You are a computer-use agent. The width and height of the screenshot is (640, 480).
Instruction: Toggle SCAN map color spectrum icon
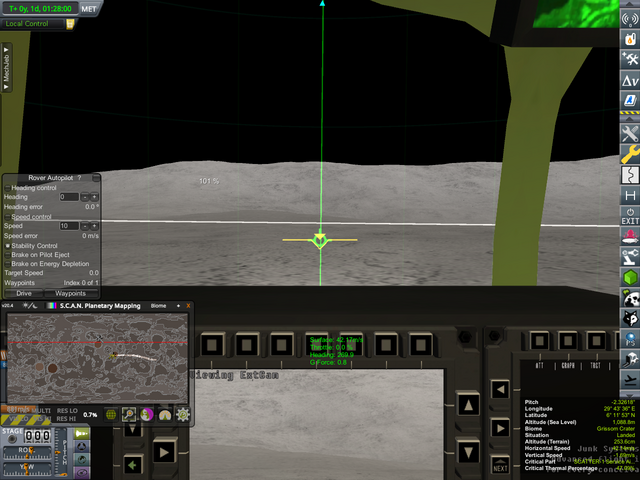52,306
